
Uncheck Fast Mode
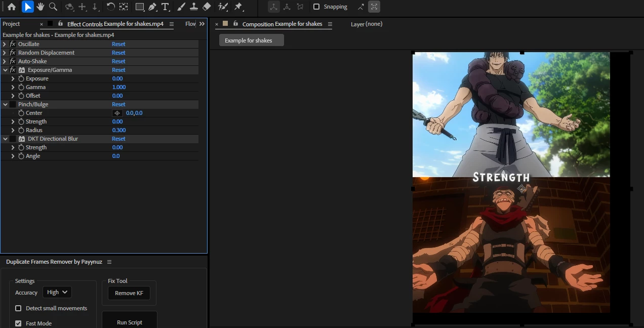point(18,323)
